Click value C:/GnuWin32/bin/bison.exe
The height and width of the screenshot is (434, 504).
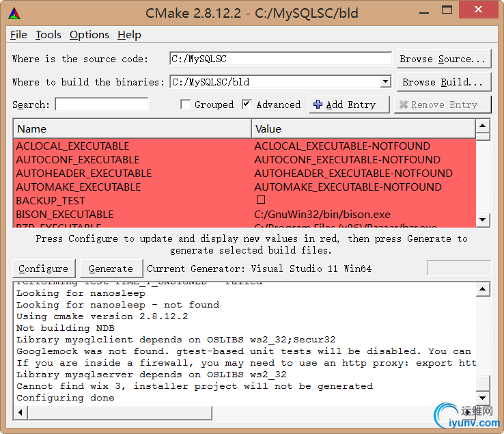(x=322, y=214)
